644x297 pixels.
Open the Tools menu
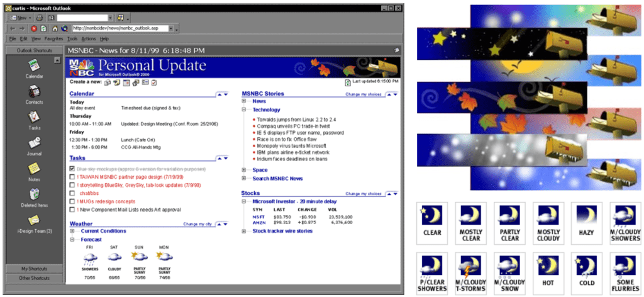72,39
